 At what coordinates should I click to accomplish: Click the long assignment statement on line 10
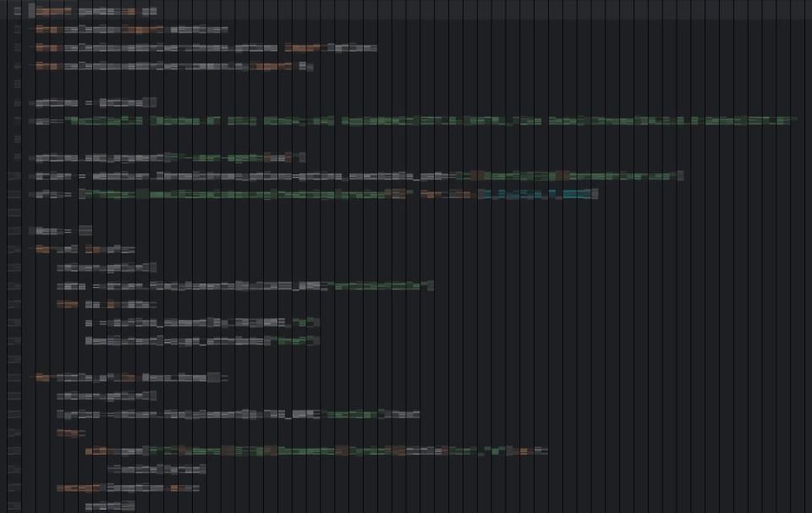pyautogui.click(x=355, y=176)
